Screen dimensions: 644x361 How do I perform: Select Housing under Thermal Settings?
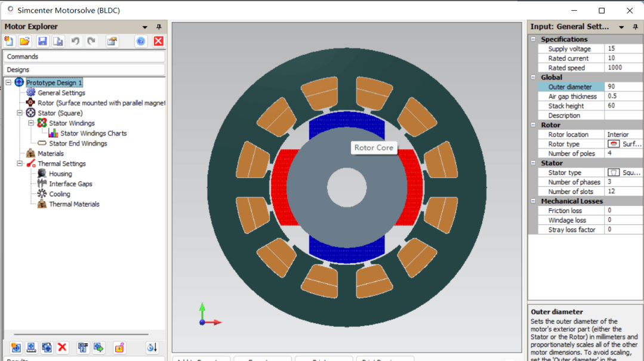click(x=60, y=174)
